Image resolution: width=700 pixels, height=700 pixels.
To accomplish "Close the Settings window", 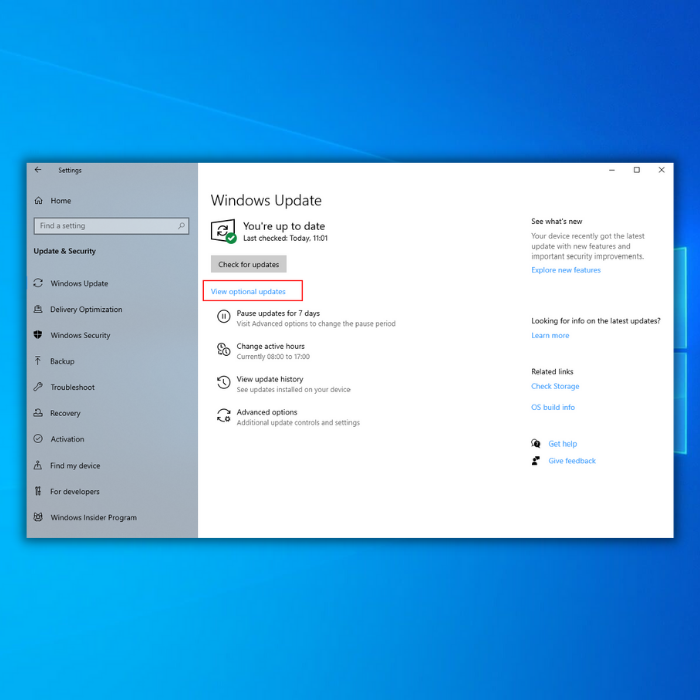I will (x=662, y=170).
